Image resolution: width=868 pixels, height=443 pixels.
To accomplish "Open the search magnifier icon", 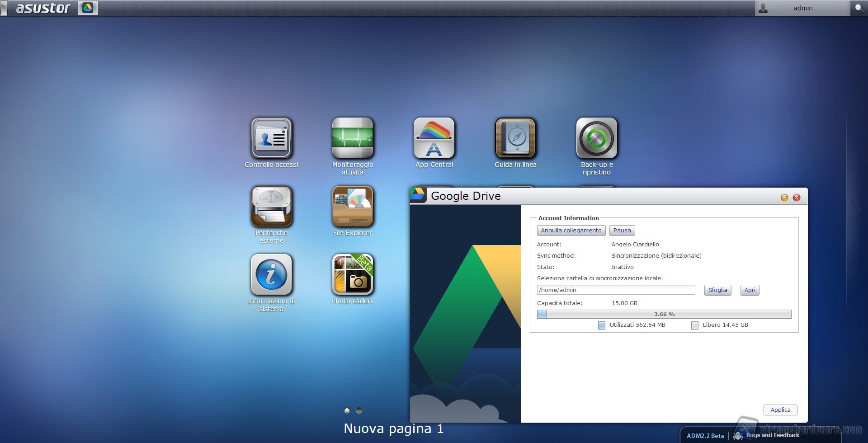I will [859, 8].
